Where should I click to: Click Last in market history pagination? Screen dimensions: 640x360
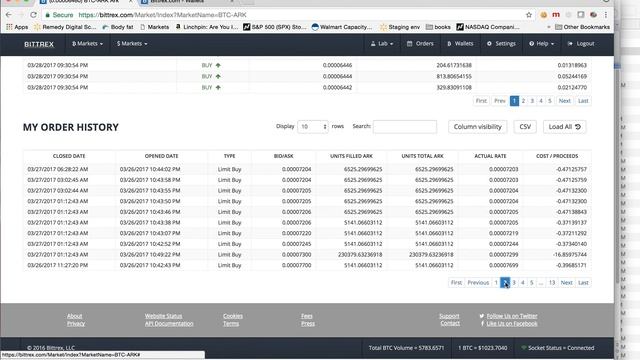583,101
